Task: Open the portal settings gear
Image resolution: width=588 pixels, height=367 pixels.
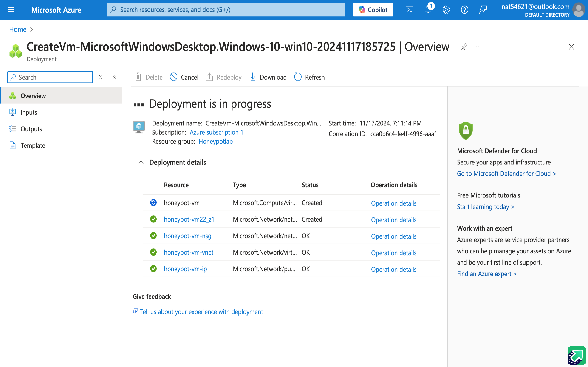Action: [446, 10]
